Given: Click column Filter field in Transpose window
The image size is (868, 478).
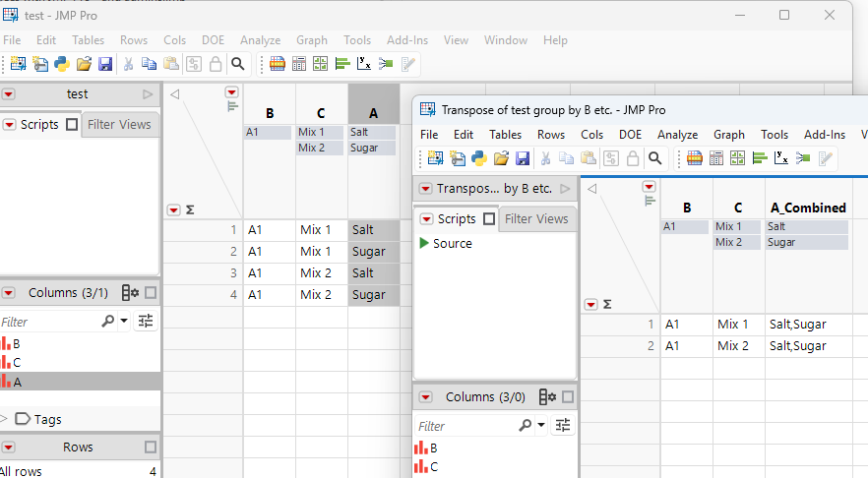Looking at the screenshot, I should click(x=466, y=426).
